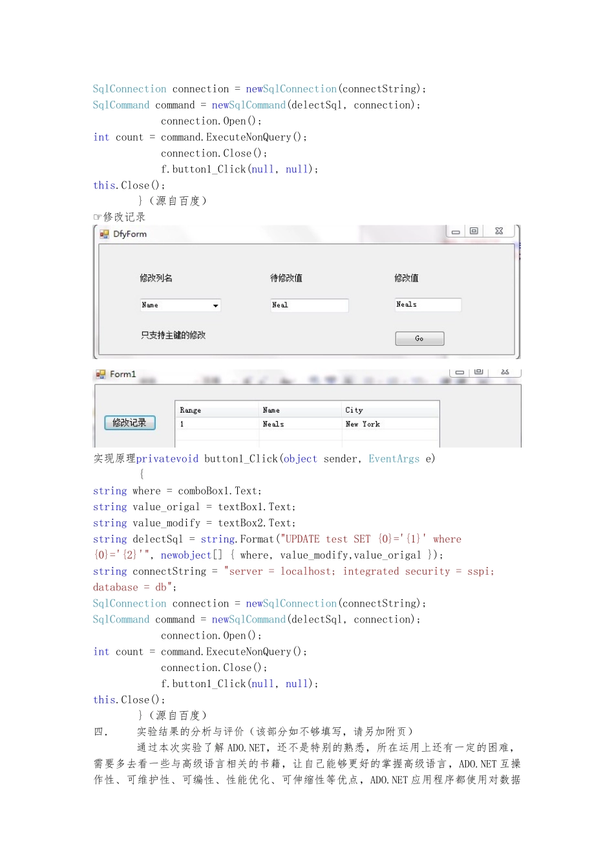Click the City column header

tap(390, 410)
